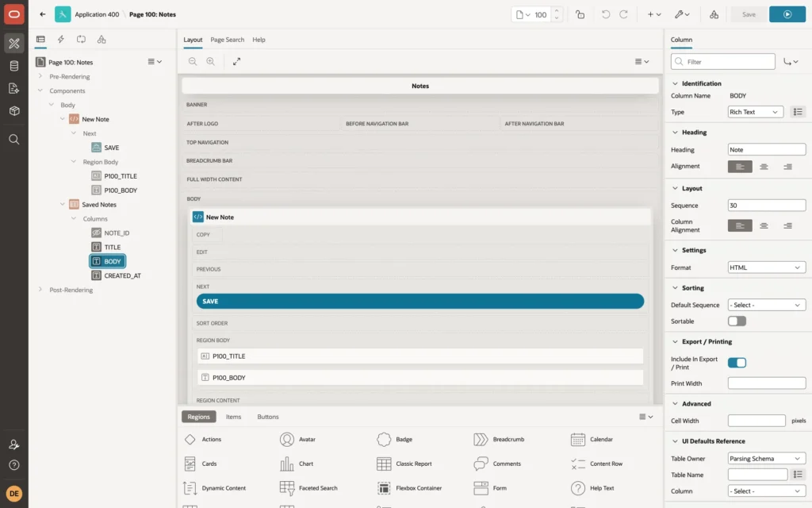Open the Team Development sidebar icon
812x508 pixels.
(x=14, y=89)
